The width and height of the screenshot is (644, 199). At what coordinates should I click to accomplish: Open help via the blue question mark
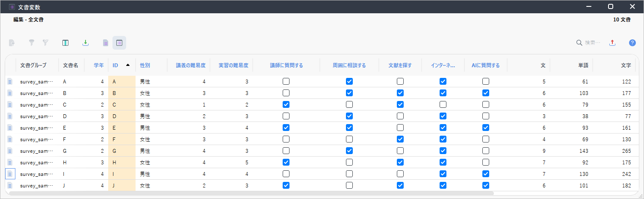click(x=632, y=43)
